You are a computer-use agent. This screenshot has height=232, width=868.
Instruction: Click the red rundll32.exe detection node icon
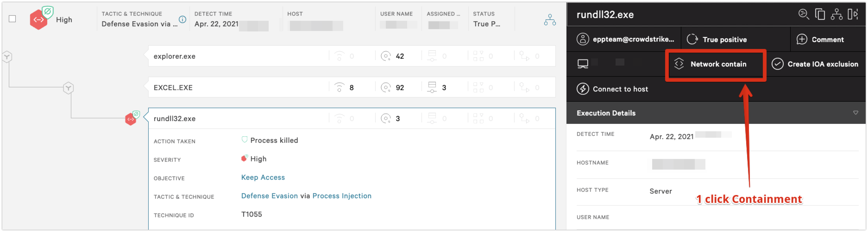[131, 119]
